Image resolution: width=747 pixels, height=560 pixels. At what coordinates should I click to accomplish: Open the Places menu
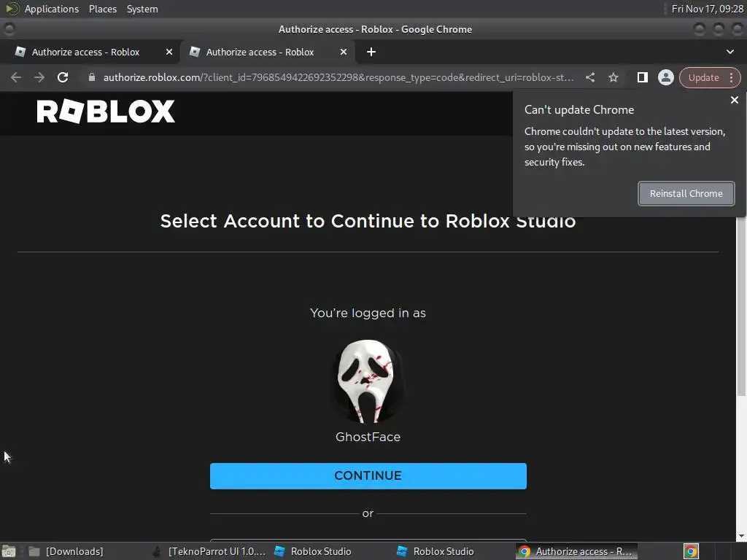(102, 9)
